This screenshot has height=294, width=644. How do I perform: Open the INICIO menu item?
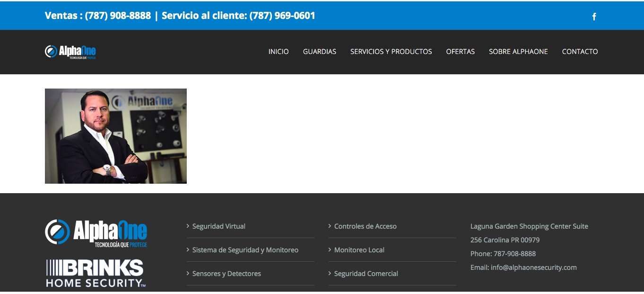tap(278, 52)
